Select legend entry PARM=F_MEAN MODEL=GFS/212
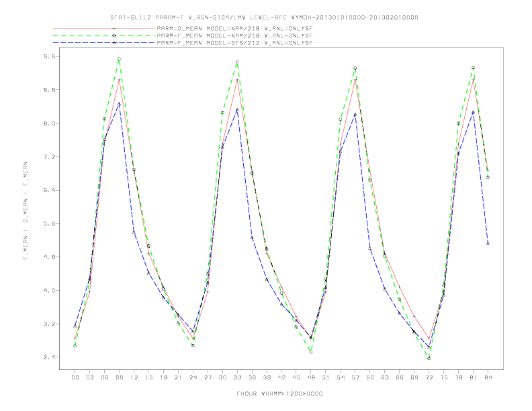This screenshot has height=411, width=532. [x=234, y=43]
